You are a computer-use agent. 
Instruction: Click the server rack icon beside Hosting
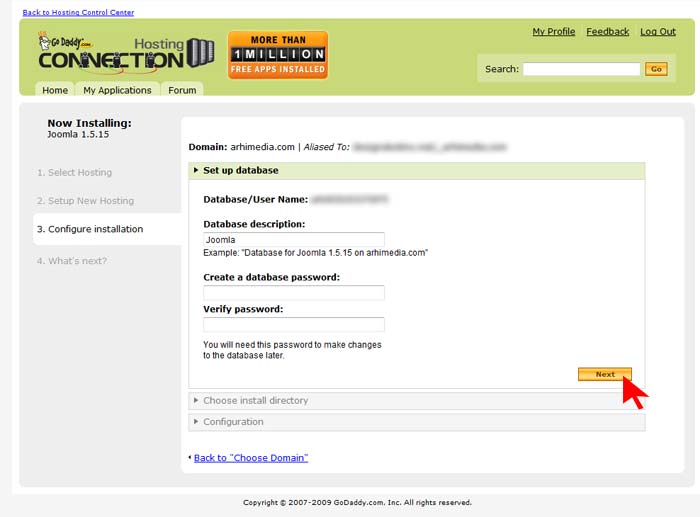(x=201, y=52)
